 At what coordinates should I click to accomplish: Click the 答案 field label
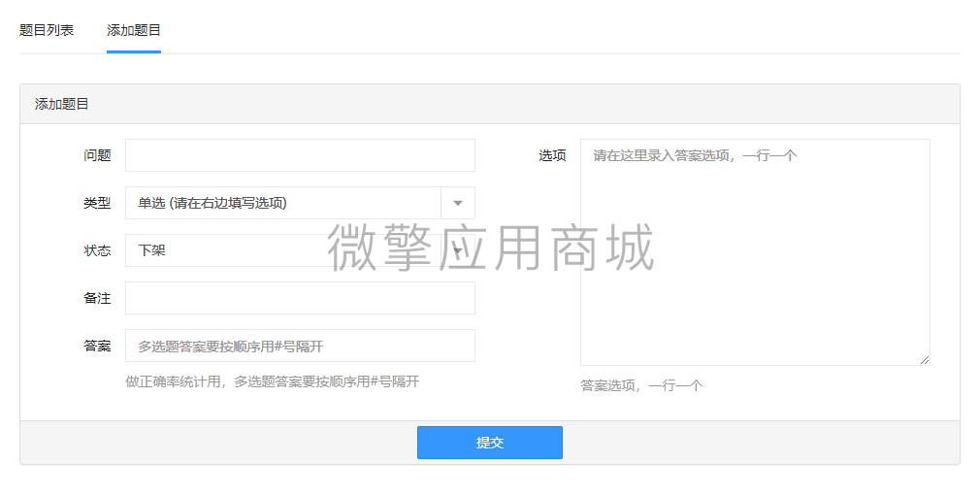coord(97,346)
